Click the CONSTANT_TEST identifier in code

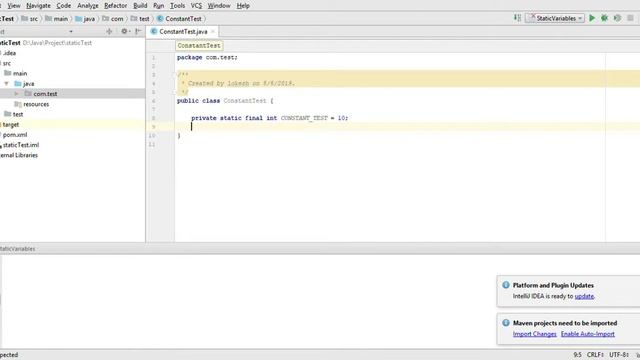(x=304, y=118)
